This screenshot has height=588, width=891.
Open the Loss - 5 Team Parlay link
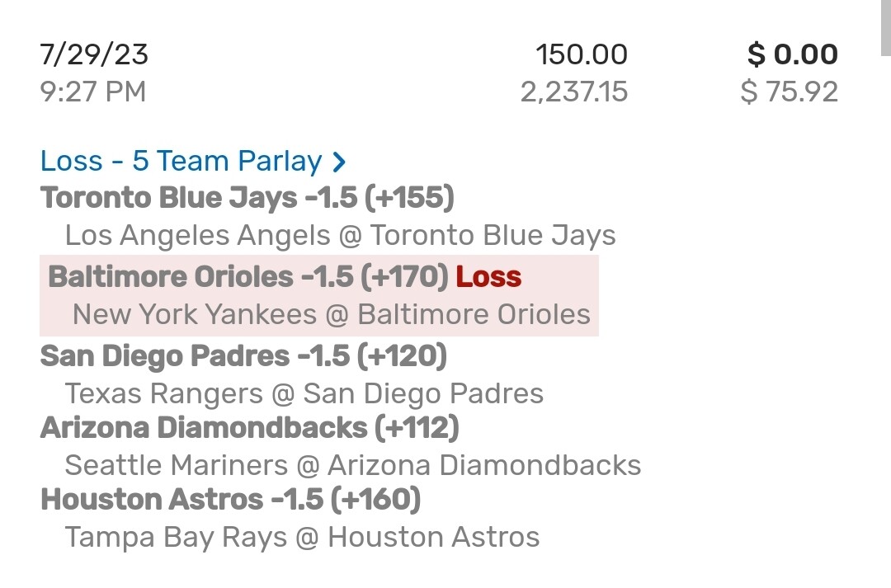[181, 161]
